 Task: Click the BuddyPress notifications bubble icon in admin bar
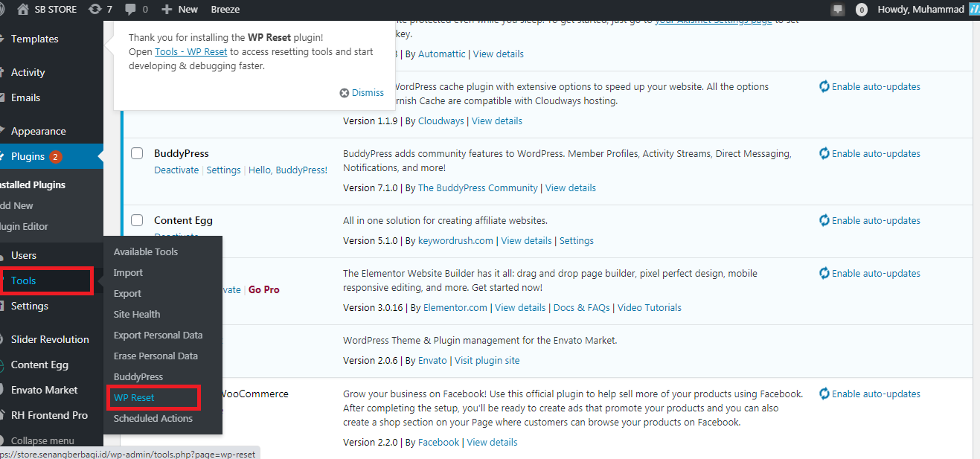tap(838, 10)
